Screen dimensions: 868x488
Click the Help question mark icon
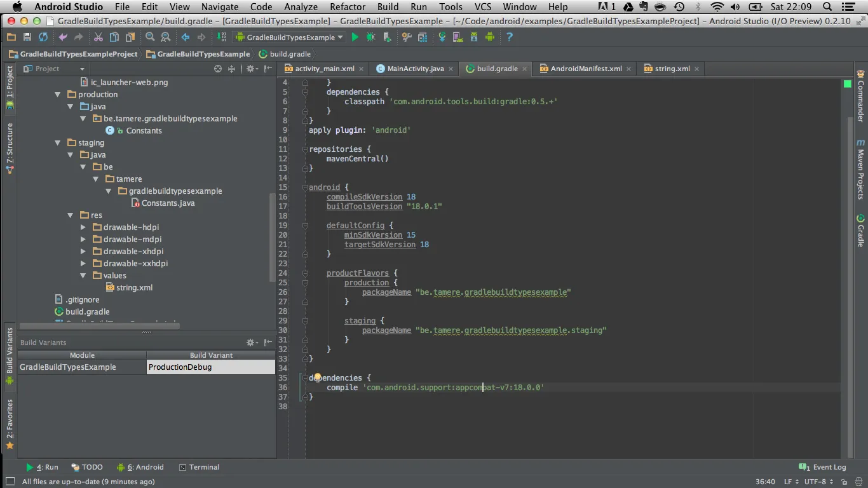(x=510, y=37)
